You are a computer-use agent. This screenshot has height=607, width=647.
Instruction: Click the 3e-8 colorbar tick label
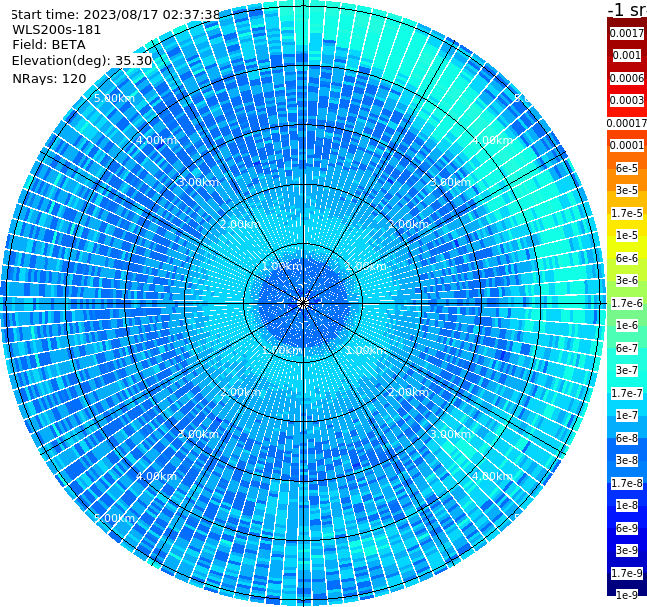(627, 460)
